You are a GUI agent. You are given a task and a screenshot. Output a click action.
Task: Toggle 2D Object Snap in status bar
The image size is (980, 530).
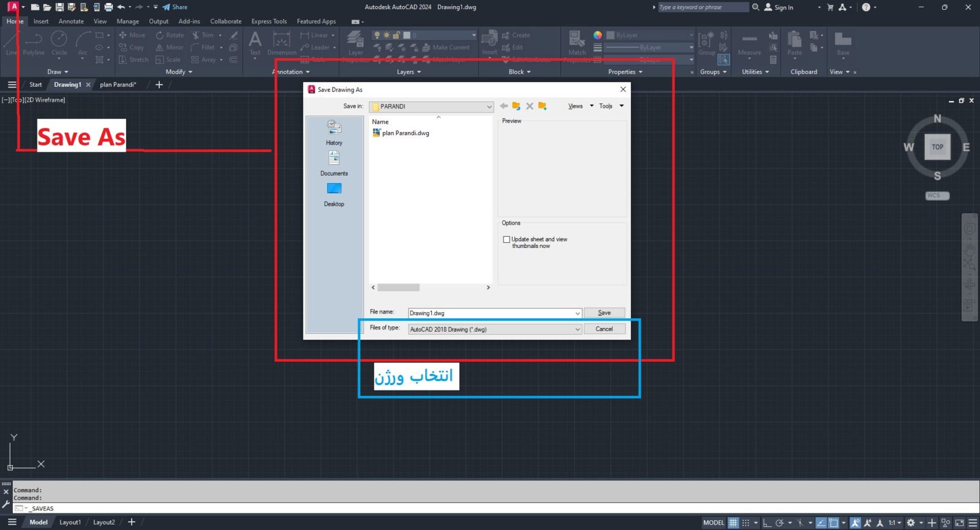click(834, 523)
